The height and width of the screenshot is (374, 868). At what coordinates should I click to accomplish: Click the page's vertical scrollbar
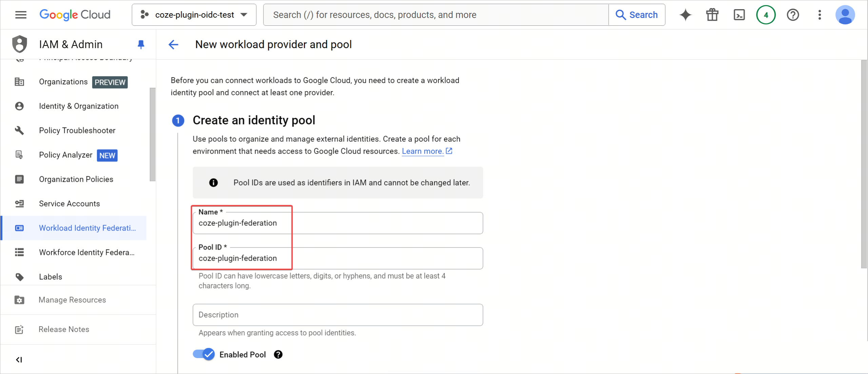point(864,164)
